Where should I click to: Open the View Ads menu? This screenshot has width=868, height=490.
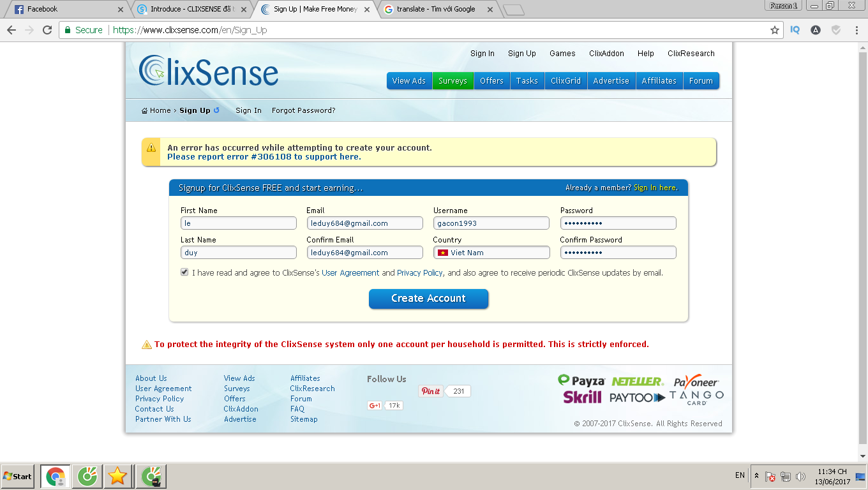(x=409, y=81)
